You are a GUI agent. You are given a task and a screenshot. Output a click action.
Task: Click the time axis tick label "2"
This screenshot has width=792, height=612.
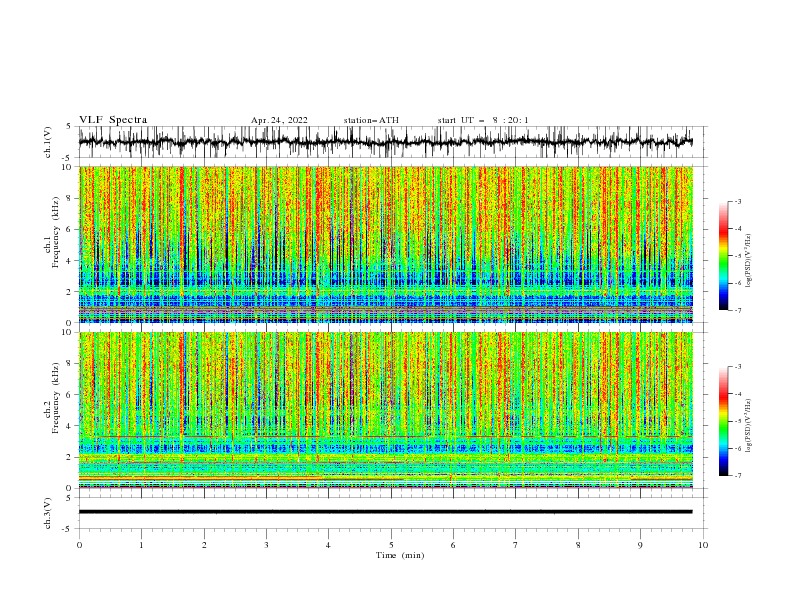pyautogui.click(x=204, y=545)
